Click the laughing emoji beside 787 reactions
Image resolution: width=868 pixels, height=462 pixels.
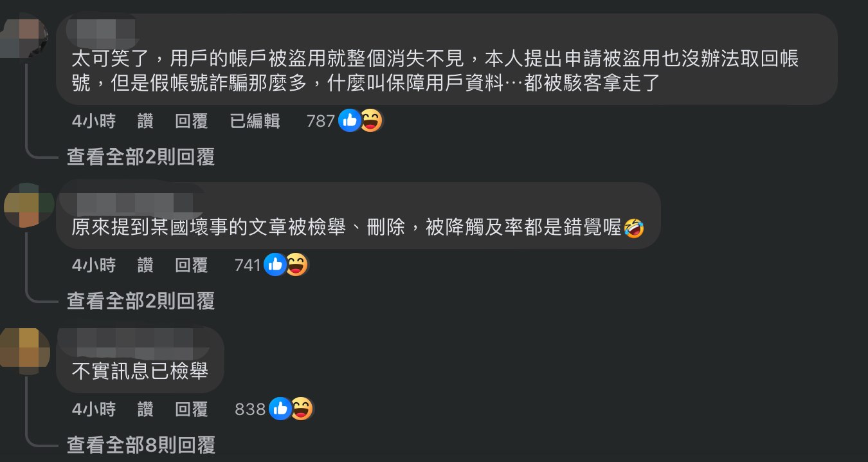pos(370,120)
